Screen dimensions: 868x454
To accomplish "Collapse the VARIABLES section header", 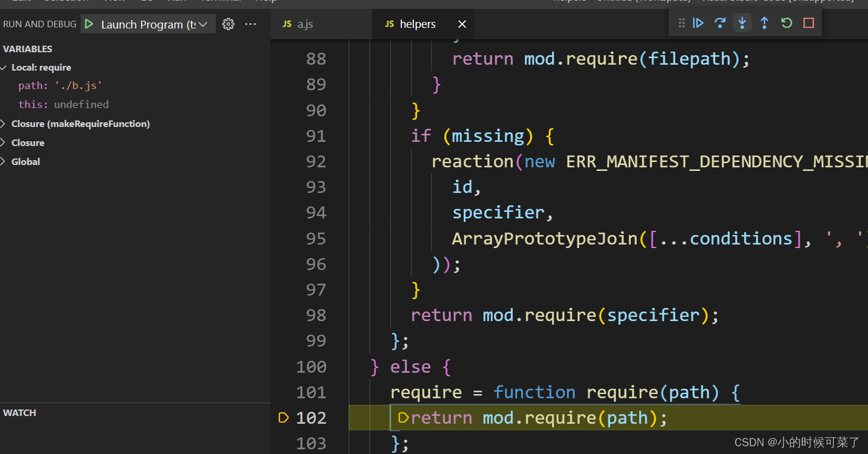I will [x=28, y=49].
